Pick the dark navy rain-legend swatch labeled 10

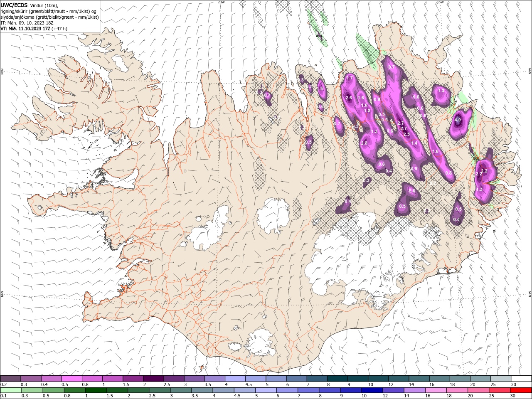pos(372,390)
